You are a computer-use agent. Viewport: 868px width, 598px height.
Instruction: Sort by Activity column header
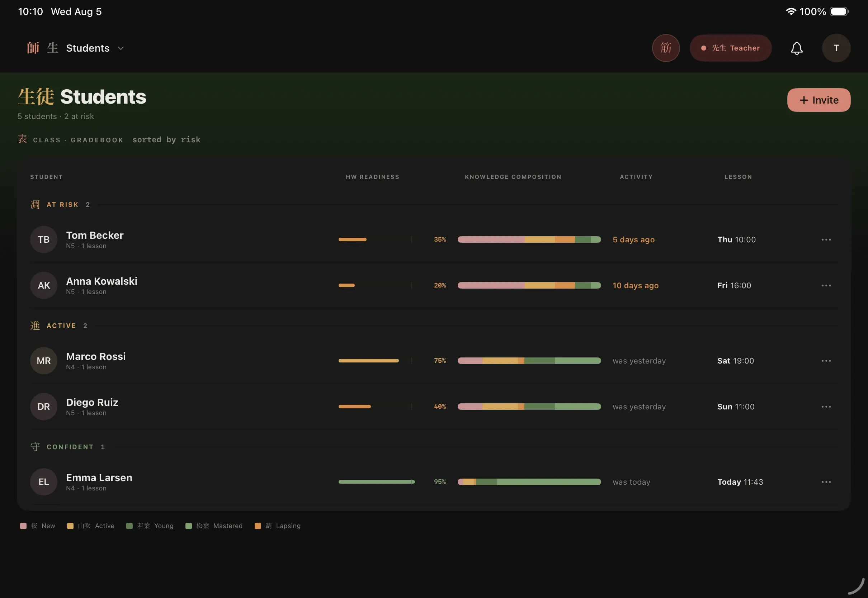636,177
